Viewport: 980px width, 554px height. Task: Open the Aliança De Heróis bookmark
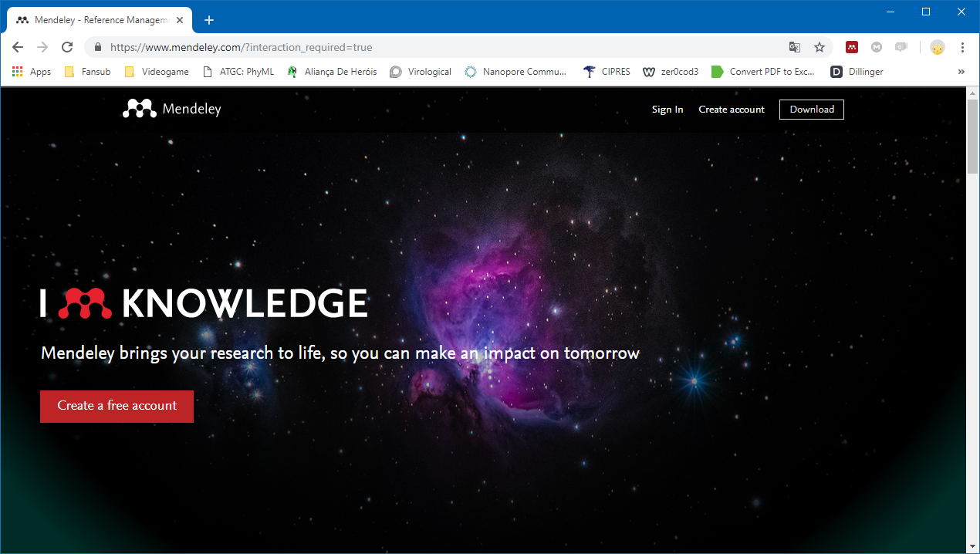(x=332, y=72)
